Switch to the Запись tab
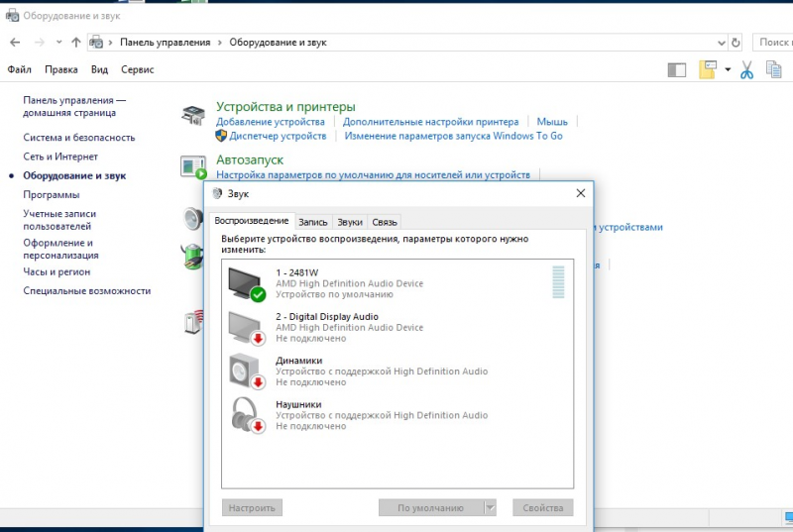The width and height of the screenshot is (793, 532). pyautogui.click(x=312, y=222)
